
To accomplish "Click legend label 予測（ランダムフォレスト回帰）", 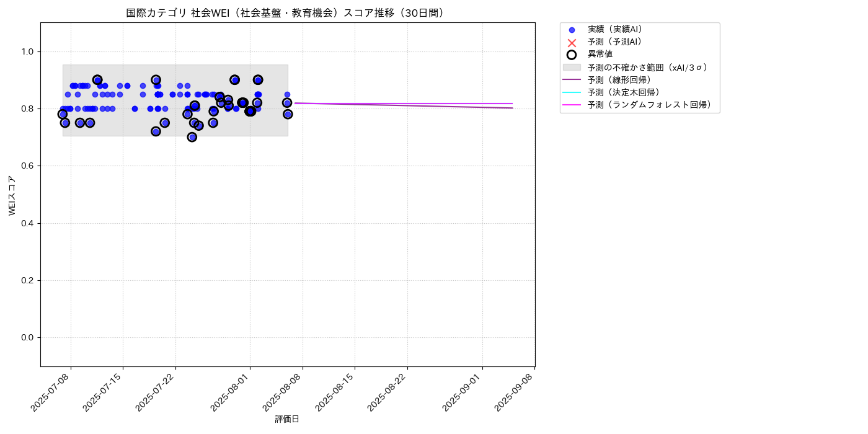I will click(x=651, y=105).
